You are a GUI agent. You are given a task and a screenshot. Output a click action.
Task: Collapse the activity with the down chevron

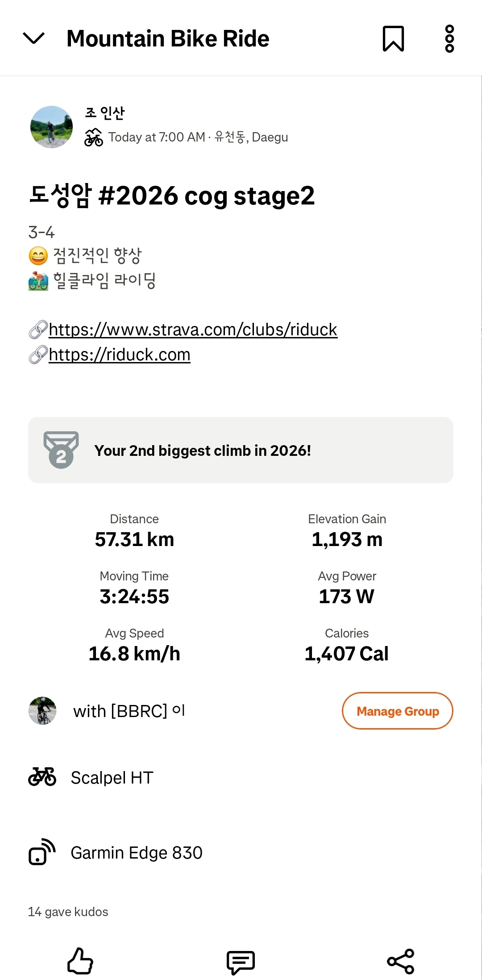pyautogui.click(x=34, y=38)
